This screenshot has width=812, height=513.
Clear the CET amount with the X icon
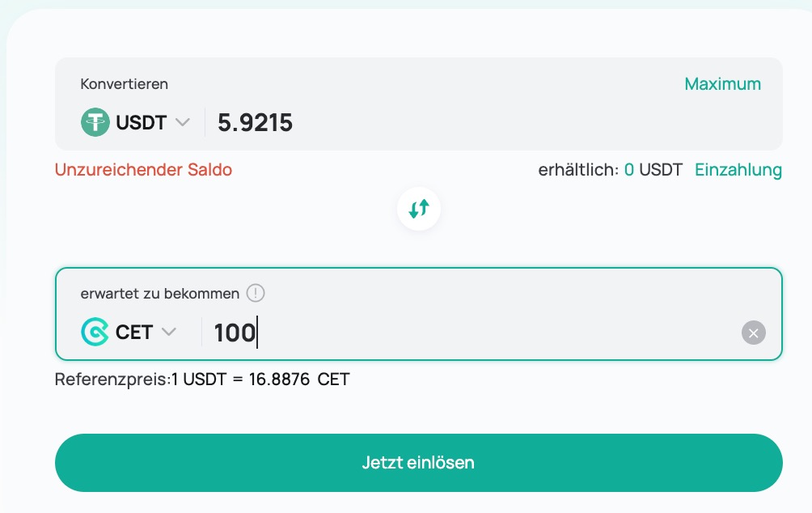(753, 333)
